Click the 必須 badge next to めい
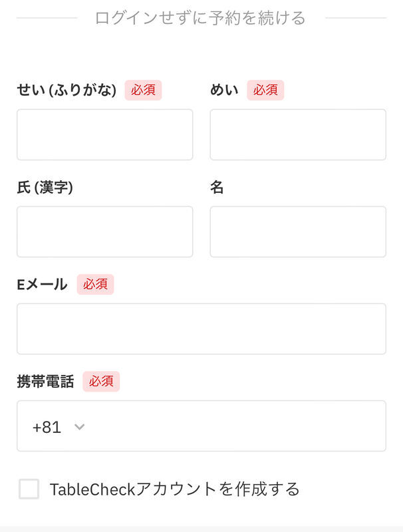The height and width of the screenshot is (532, 403). [x=265, y=90]
